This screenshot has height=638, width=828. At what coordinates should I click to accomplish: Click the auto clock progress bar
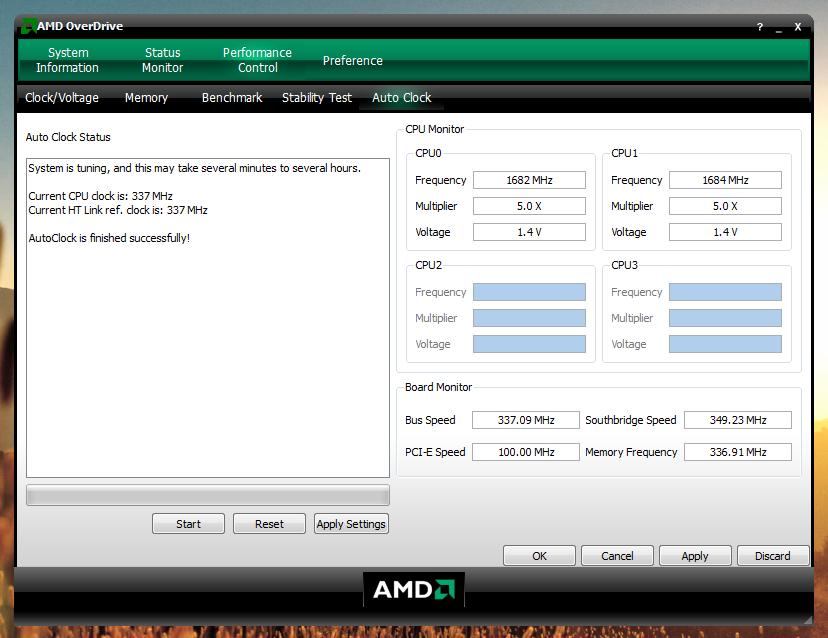click(x=208, y=495)
